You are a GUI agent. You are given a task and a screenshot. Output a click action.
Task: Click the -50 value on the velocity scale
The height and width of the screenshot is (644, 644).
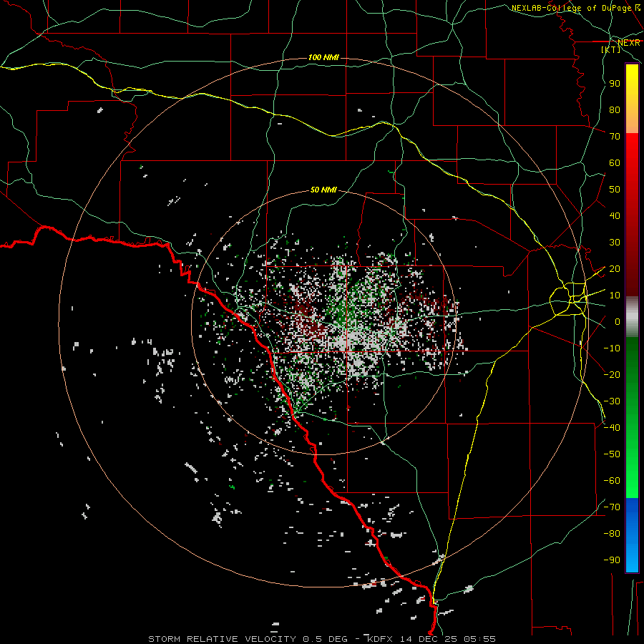[x=612, y=454]
